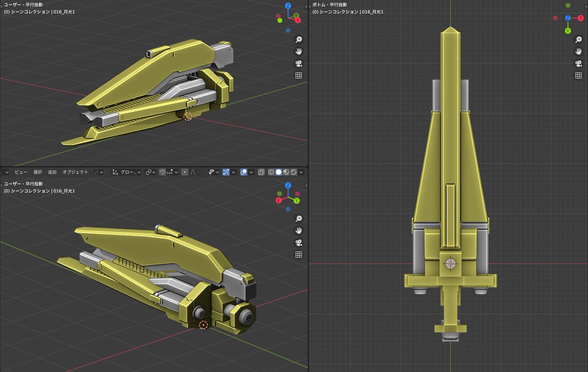This screenshot has height=372, width=588.
Task: Open the object mode dropdown at header's left edge
Action: [4, 172]
